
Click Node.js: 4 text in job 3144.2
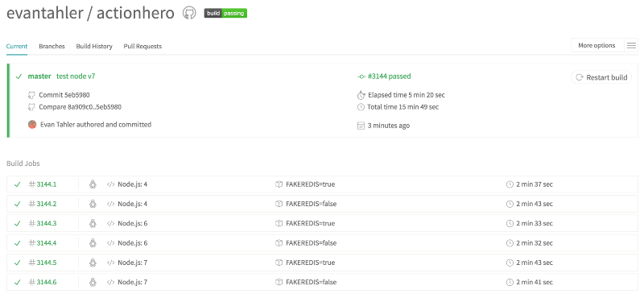pos(132,204)
